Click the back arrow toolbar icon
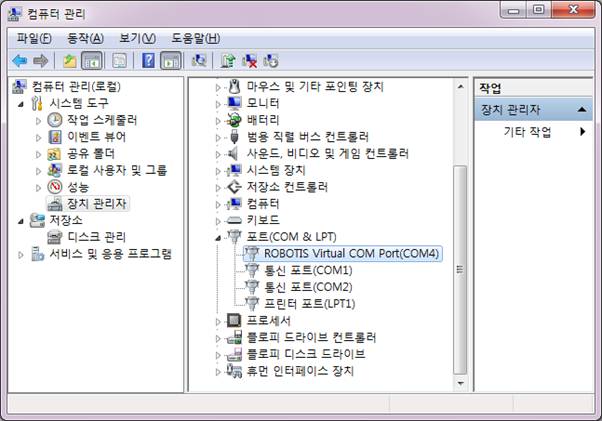Viewport: 602px width, 421px height. pyautogui.click(x=19, y=60)
